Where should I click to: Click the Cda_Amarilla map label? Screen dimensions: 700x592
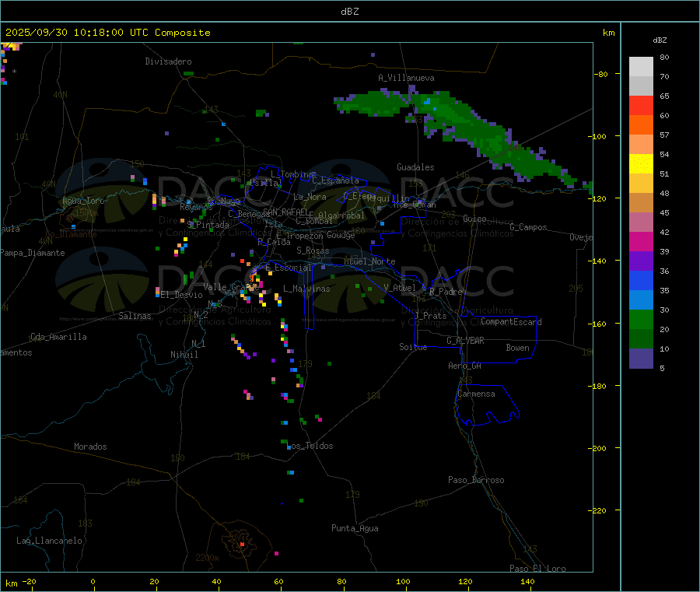[58, 337]
